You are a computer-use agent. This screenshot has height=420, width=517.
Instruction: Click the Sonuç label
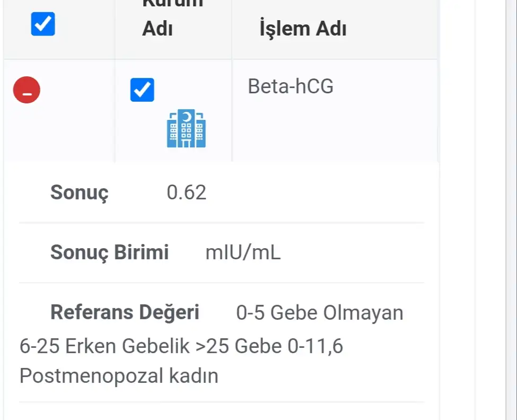[x=79, y=192]
